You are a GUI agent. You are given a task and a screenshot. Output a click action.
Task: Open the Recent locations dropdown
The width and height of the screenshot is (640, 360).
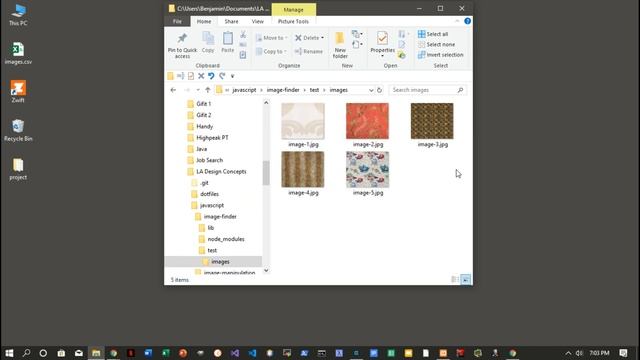coord(198,90)
